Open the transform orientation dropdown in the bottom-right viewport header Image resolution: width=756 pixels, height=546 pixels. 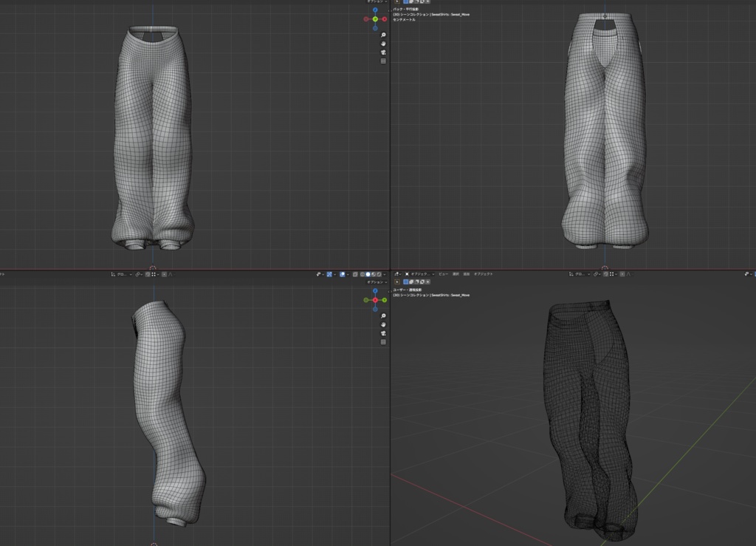coord(580,274)
